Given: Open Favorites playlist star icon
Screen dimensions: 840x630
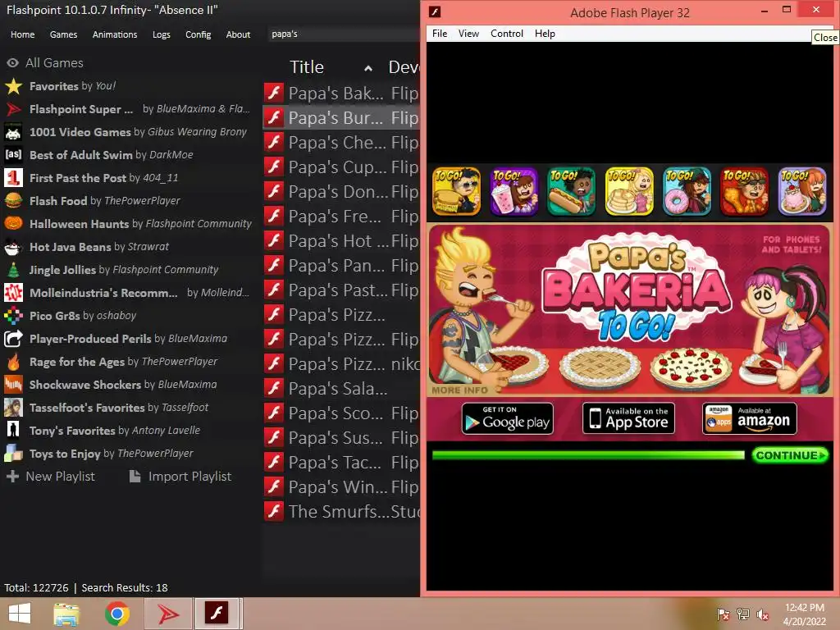Looking at the screenshot, I should pos(13,86).
